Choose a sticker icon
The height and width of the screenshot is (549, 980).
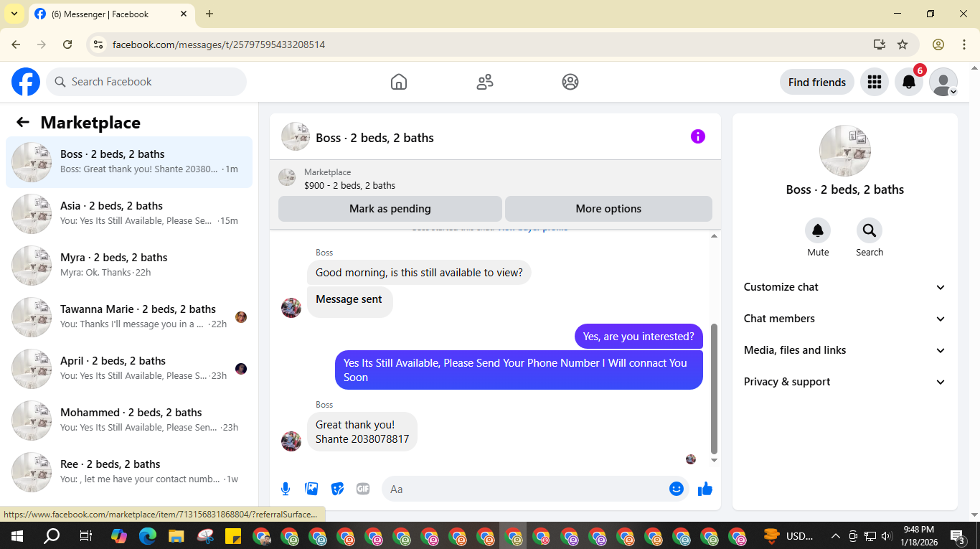[x=337, y=489]
